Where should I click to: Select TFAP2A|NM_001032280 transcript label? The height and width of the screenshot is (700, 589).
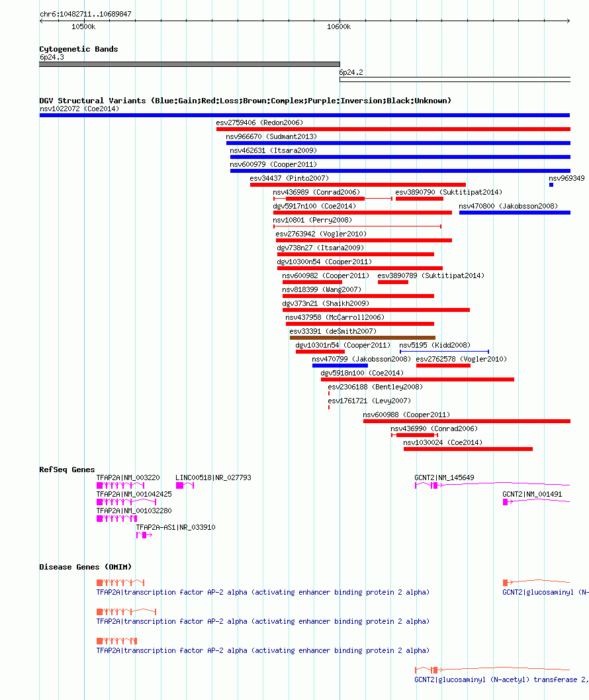click(x=134, y=511)
